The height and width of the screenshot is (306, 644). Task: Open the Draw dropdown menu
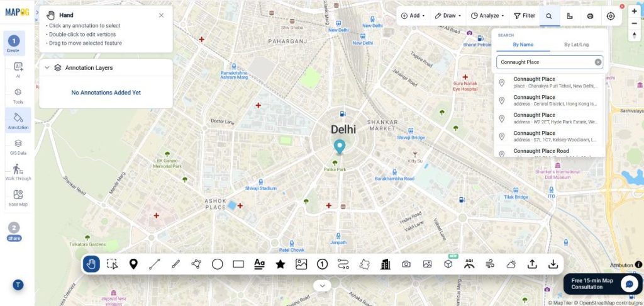tap(448, 16)
